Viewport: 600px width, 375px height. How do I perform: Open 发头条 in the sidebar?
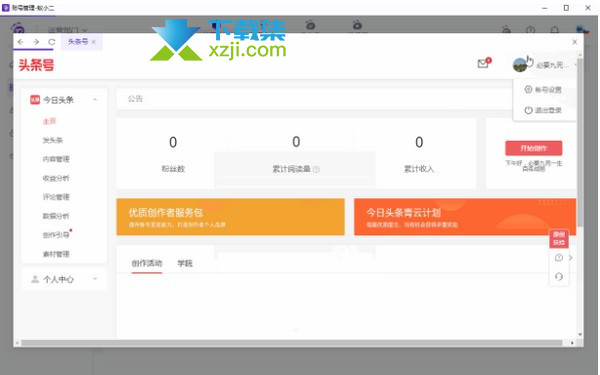(52, 140)
